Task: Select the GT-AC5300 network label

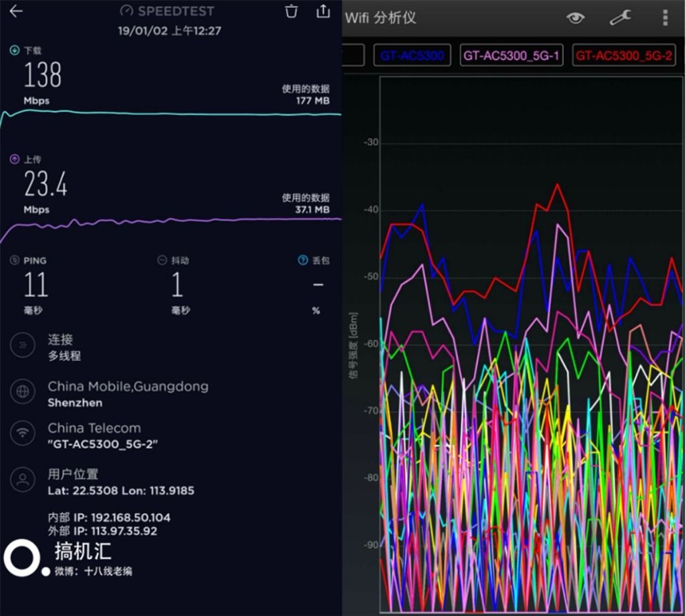Action: tap(412, 56)
